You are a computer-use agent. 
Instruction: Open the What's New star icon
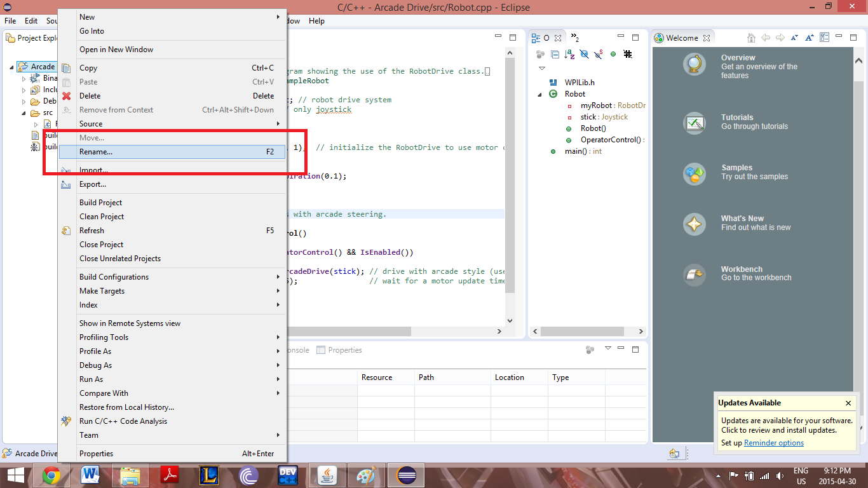[x=695, y=224]
